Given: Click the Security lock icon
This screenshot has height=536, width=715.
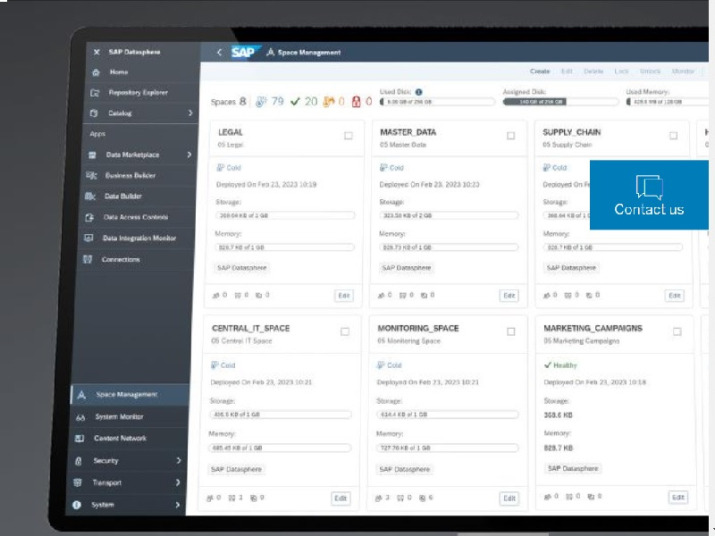Looking at the screenshot, I should (78, 461).
